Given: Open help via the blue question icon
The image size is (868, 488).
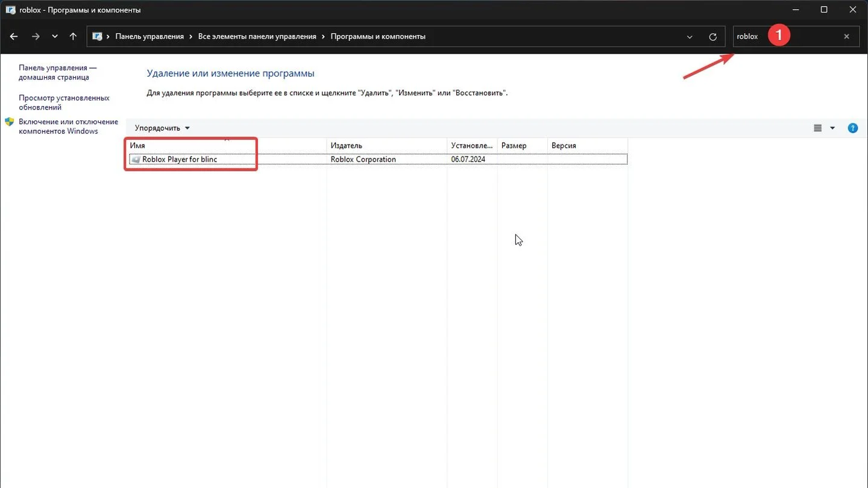Looking at the screenshot, I should pos(853,128).
